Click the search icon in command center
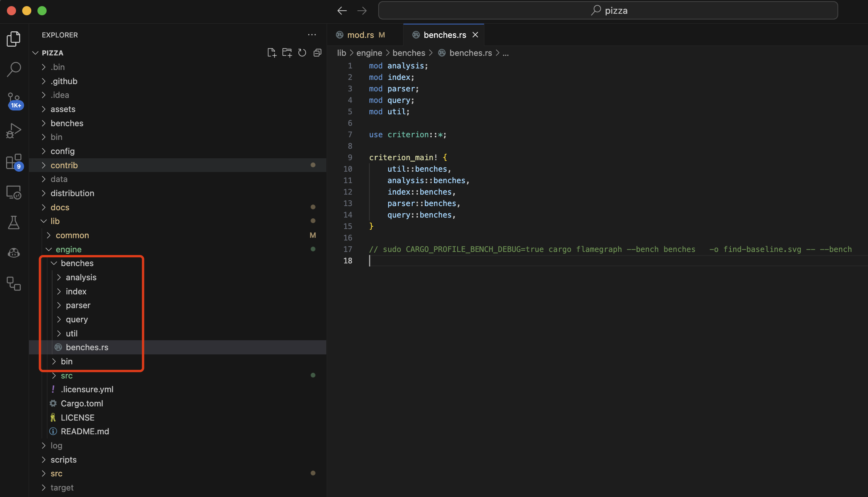The image size is (868, 497). 596,10
